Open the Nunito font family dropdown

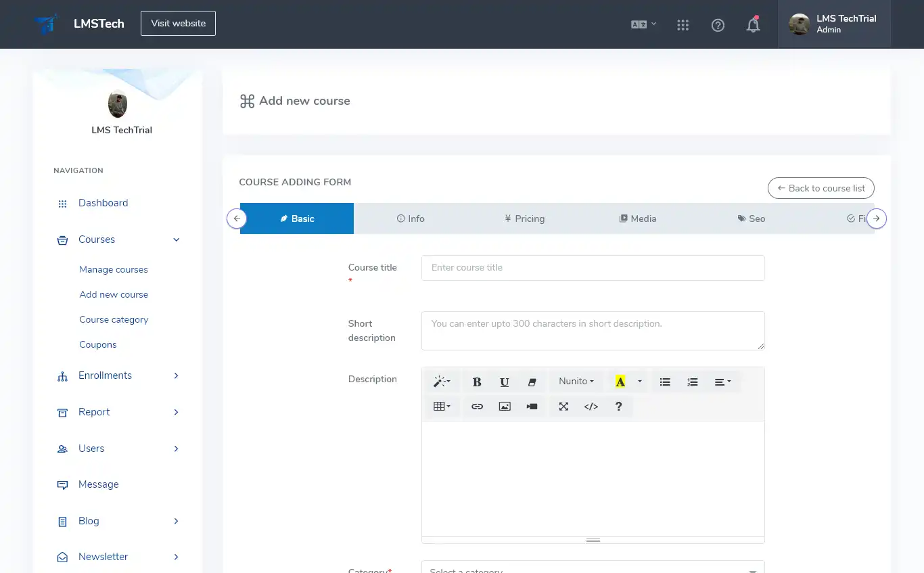point(576,382)
